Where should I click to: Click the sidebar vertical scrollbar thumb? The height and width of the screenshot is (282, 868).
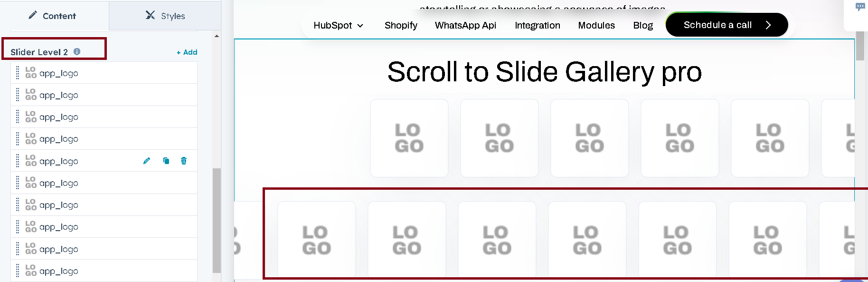point(217,220)
